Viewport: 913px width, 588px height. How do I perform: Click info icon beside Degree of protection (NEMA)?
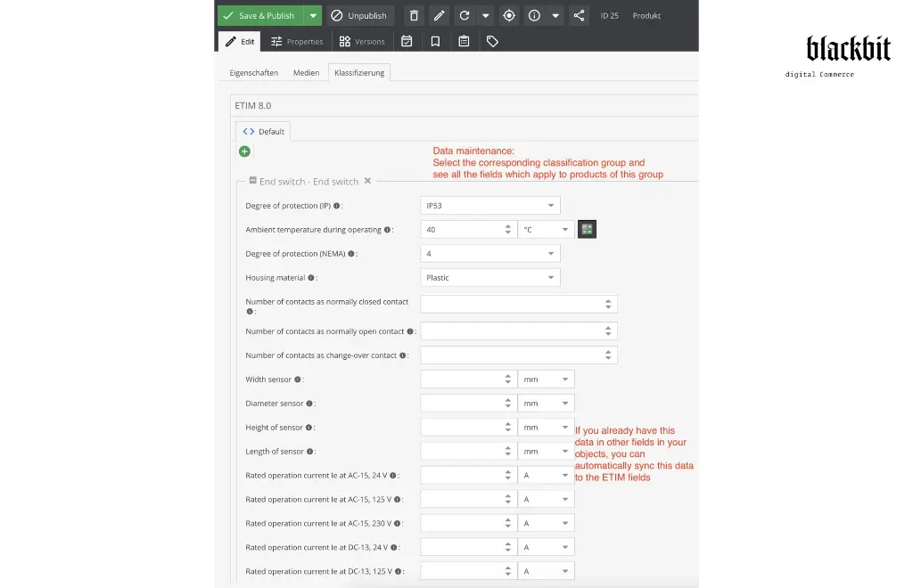tap(351, 254)
